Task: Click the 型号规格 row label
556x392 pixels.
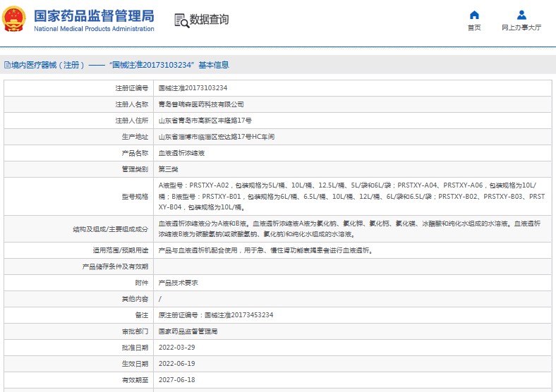Action: point(135,195)
